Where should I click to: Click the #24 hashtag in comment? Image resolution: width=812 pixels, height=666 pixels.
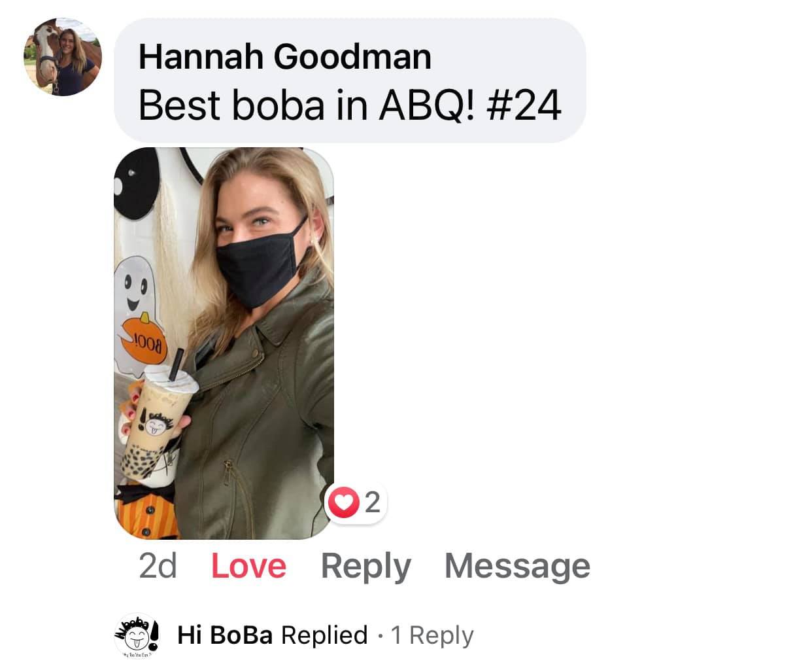pos(524,105)
